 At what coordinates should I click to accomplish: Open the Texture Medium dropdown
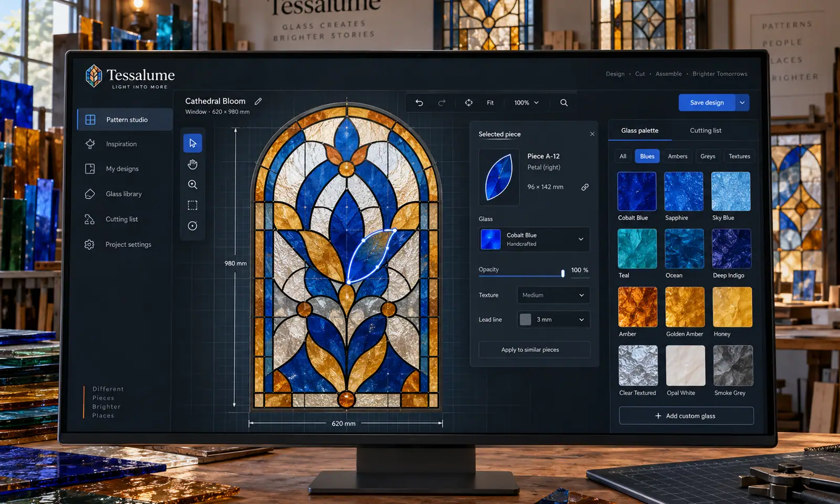[553, 295]
